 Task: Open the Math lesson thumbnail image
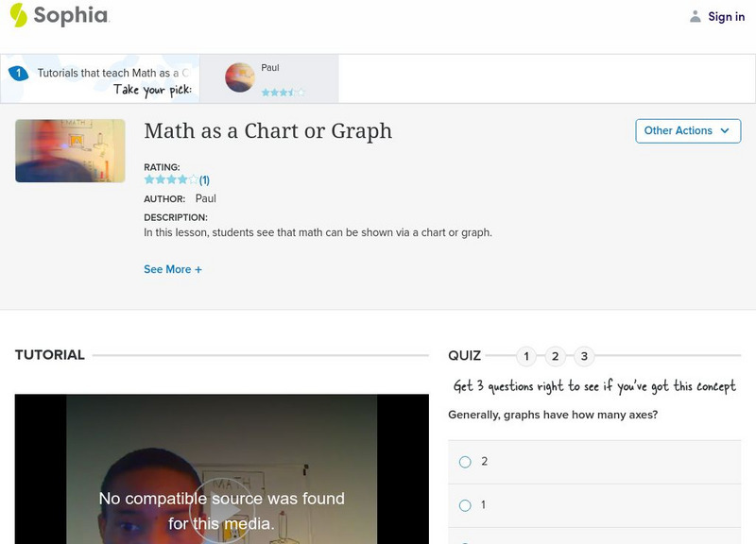pyautogui.click(x=70, y=150)
